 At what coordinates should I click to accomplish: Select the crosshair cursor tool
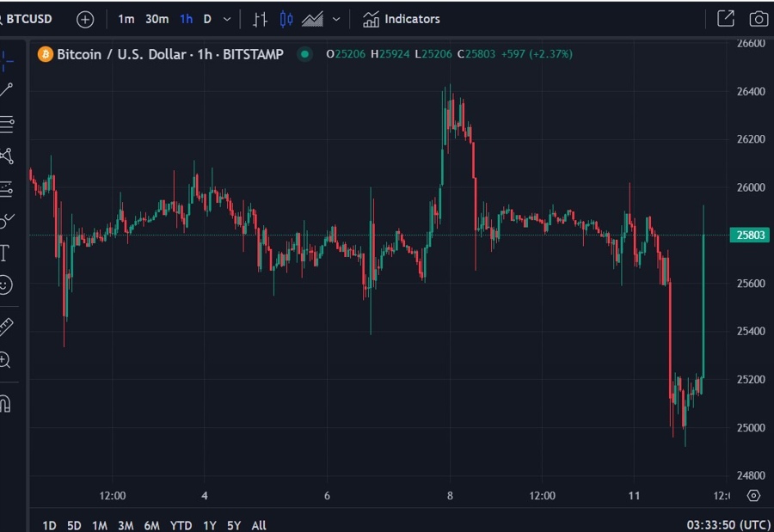coord(6,62)
